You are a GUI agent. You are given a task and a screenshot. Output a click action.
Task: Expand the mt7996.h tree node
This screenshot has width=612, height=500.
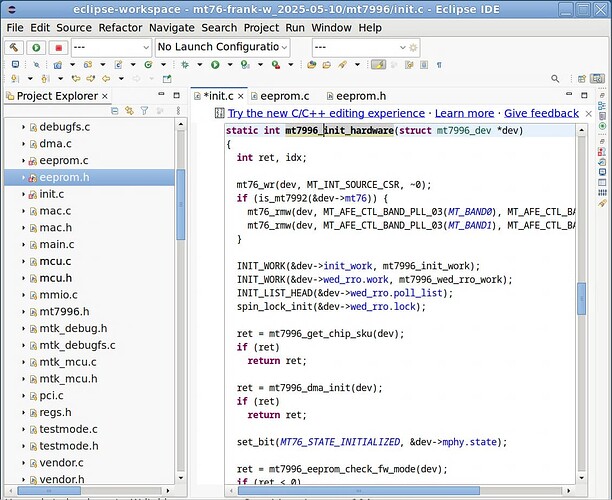(x=23, y=312)
